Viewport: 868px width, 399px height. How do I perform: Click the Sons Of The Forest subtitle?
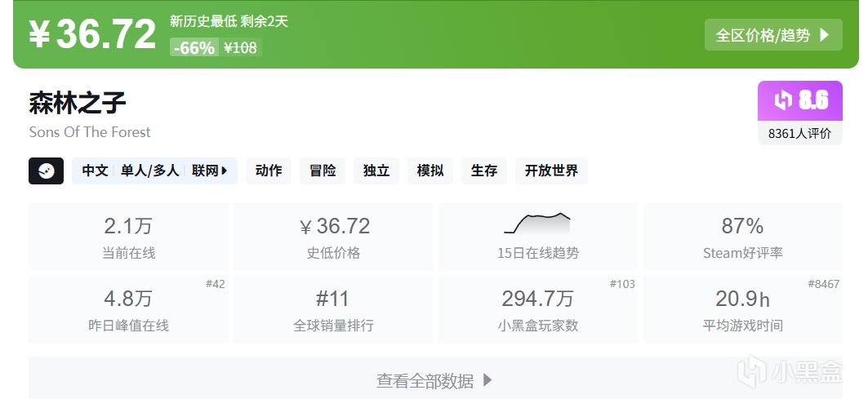(90, 132)
